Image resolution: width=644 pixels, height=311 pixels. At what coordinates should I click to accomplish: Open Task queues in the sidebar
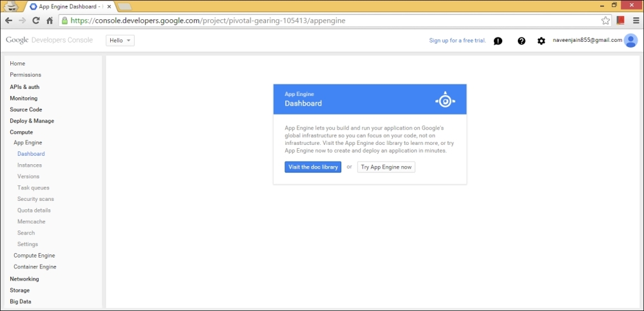point(33,187)
